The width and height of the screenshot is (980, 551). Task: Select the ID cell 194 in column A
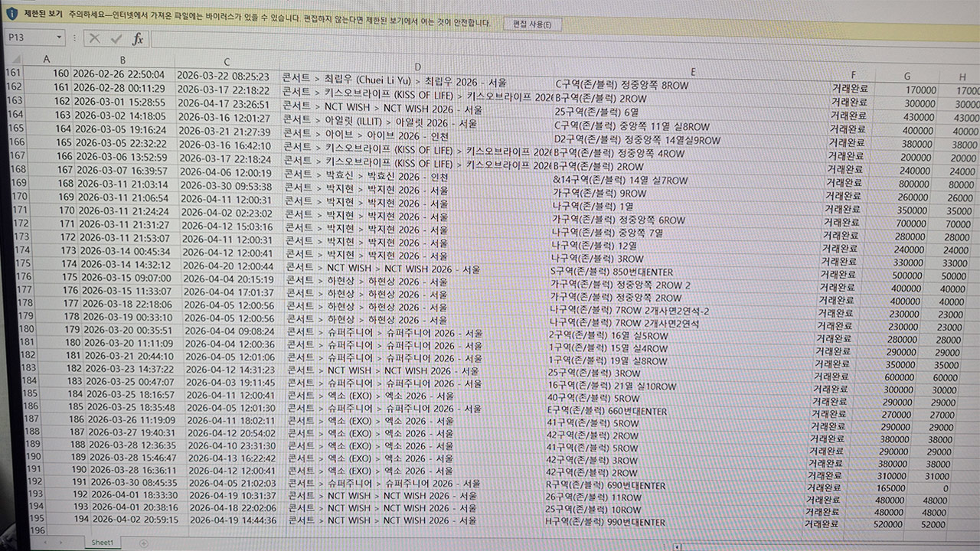coord(80,520)
